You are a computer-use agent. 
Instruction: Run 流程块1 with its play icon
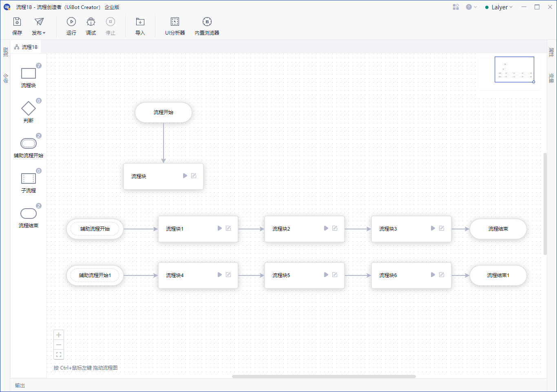pyautogui.click(x=220, y=228)
